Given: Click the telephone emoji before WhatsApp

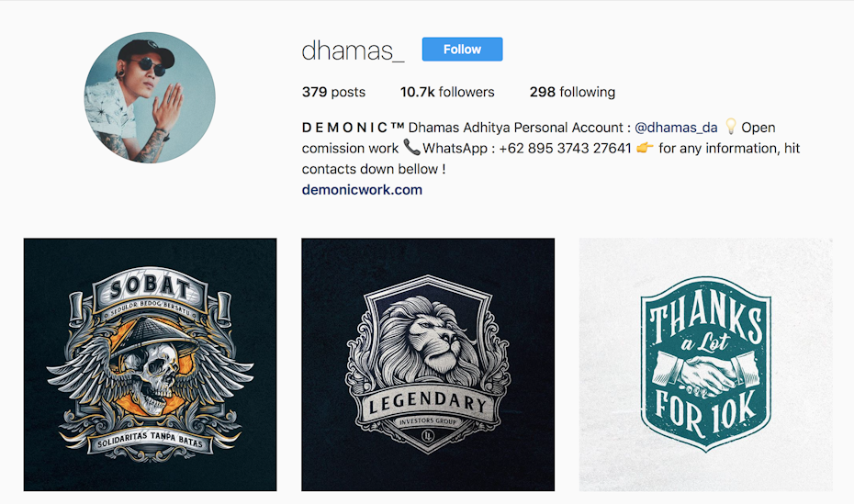Looking at the screenshot, I should (x=411, y=148).
